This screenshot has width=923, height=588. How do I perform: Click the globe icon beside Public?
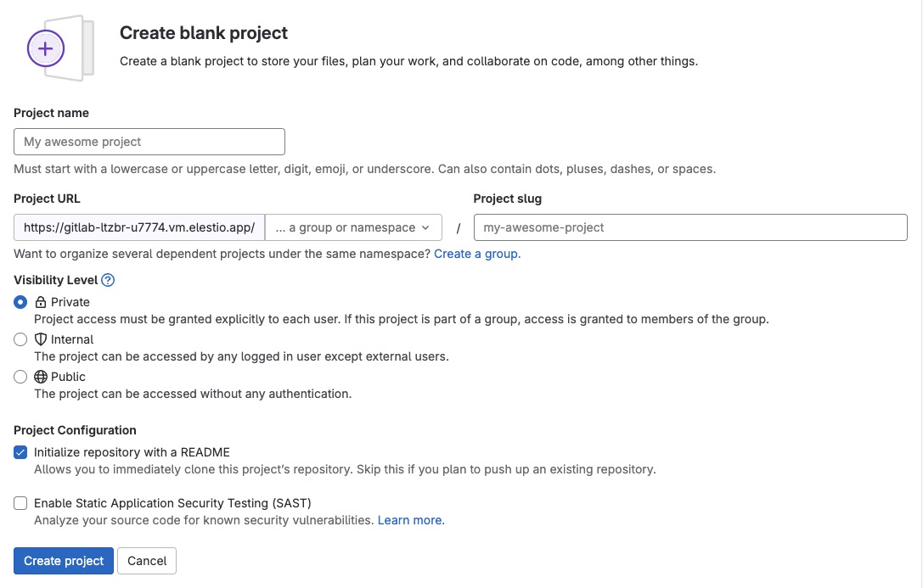click(41, 377)
